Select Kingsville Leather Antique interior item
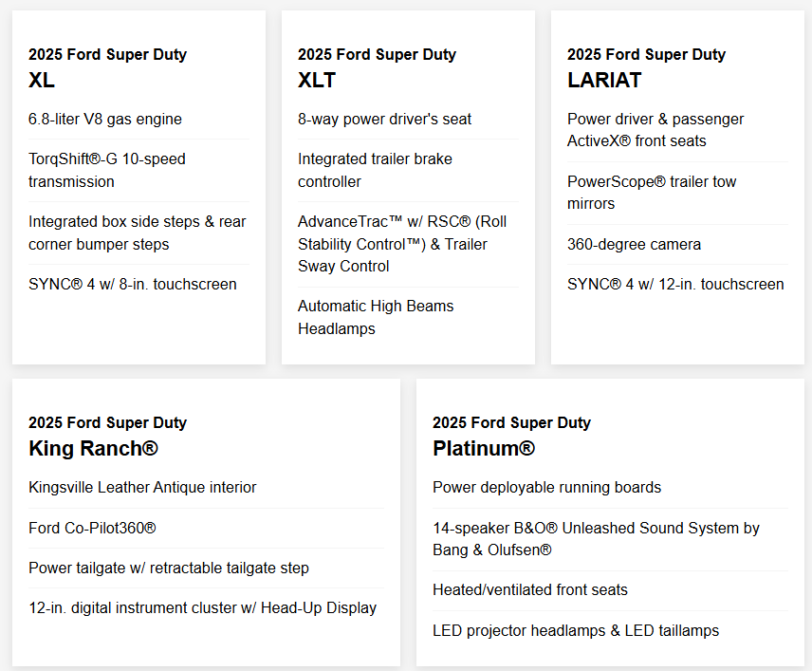The width and height of the screenshot is (812, 671). pyautogui.click(x=142, y=487)
